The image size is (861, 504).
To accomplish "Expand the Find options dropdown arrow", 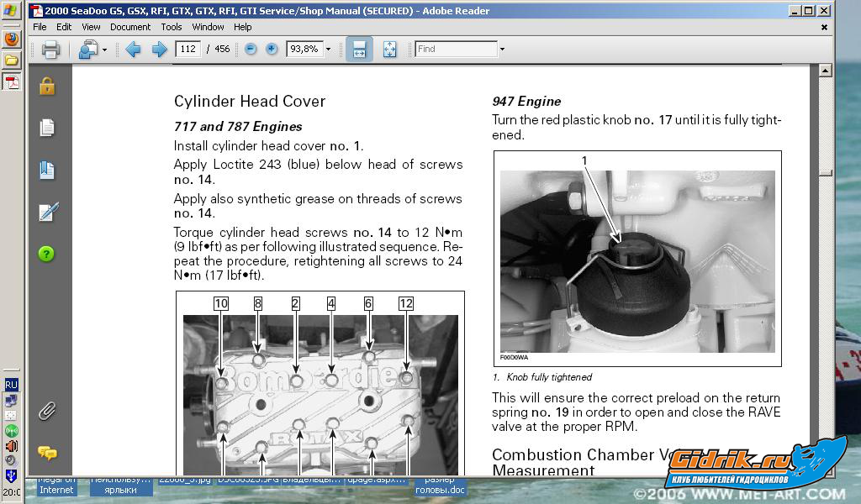I will 502,50.
